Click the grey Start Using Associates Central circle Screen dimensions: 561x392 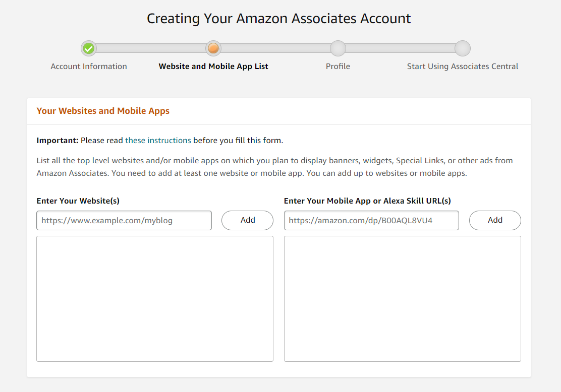463,48
